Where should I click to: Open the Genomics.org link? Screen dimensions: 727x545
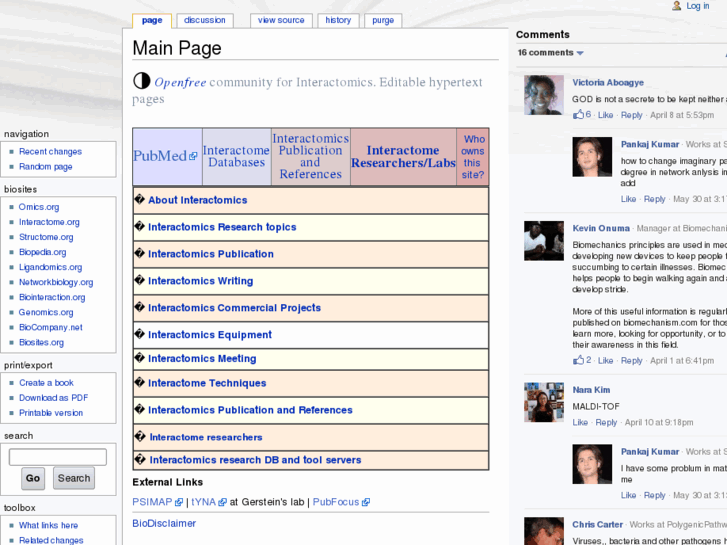click(46, 312)
